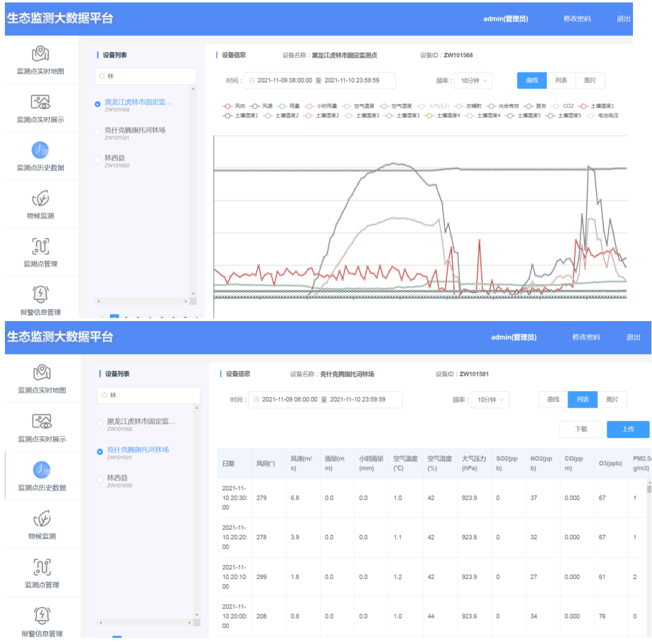Click clock icon in lower time range field

coord(256,400)
